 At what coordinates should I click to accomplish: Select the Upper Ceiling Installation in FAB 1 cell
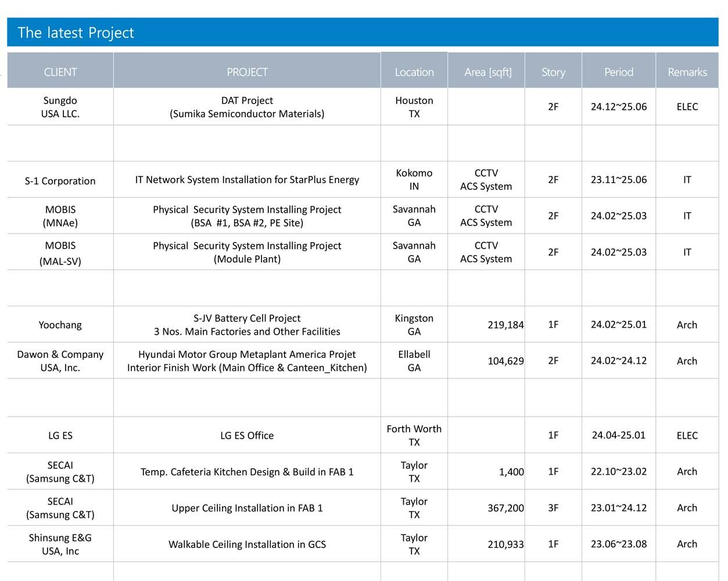(247, 508)
